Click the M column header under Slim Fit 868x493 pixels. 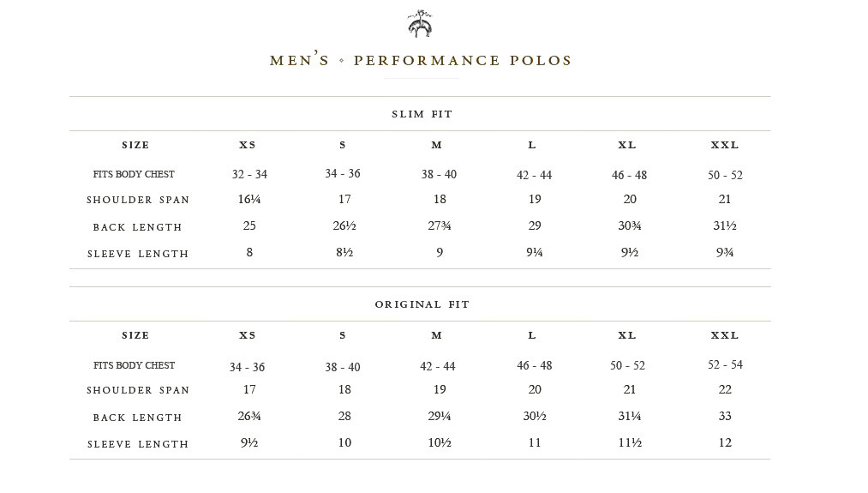[x=437, y=146]
